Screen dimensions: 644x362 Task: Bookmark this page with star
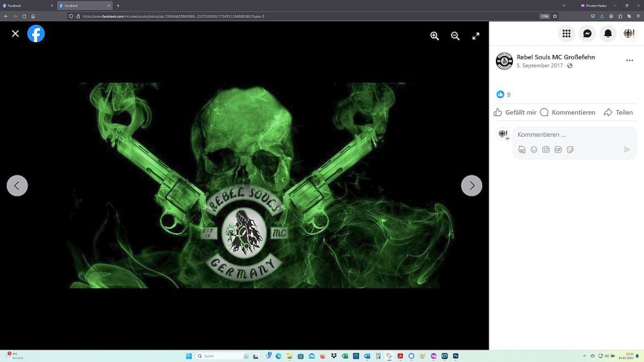[x=555, y=16]
